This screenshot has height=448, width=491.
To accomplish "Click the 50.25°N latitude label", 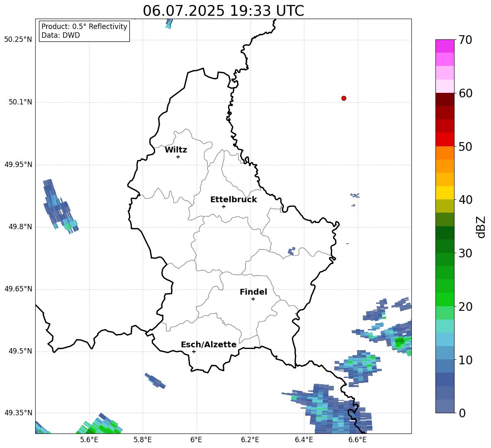I will (18, 40).
